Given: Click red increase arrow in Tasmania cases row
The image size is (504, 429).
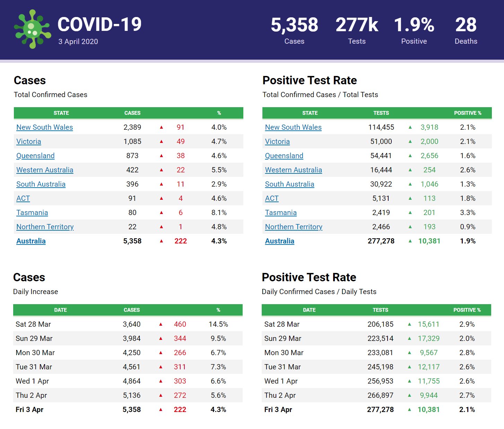Looking at the screenshot, I should point(162,213).
